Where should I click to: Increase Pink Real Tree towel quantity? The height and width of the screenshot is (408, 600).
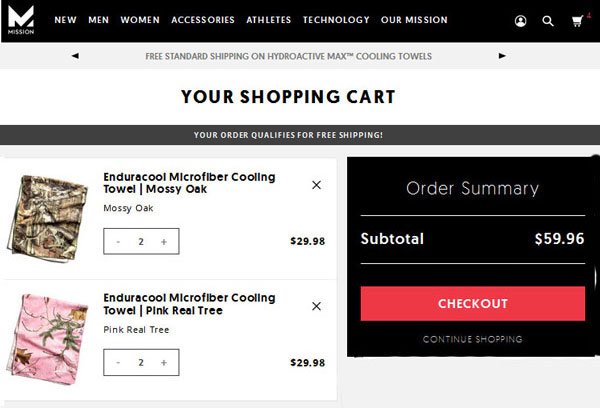click(x=164, y=362)
